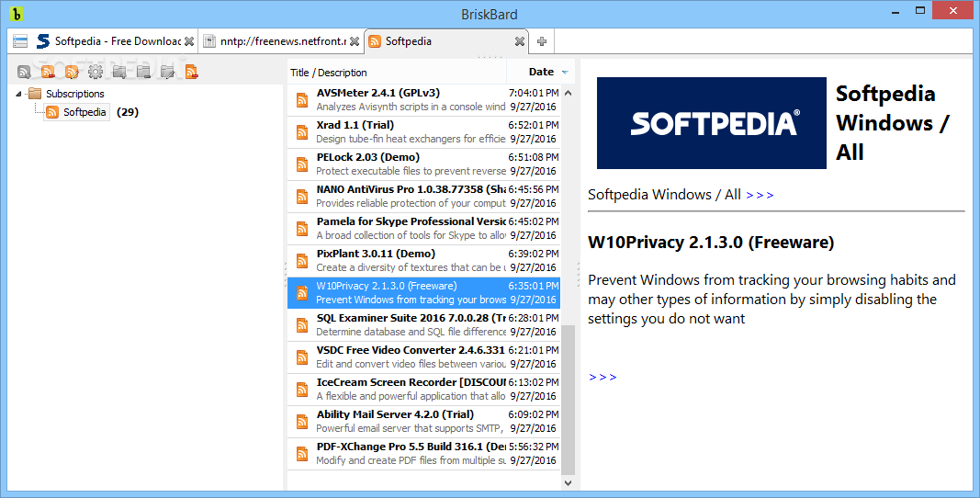The height and width of the screenshot is (498, 980).
Task: Select PixPlant 3.0.11 (Demo) feed item
Action: click(x=423, y=261)
